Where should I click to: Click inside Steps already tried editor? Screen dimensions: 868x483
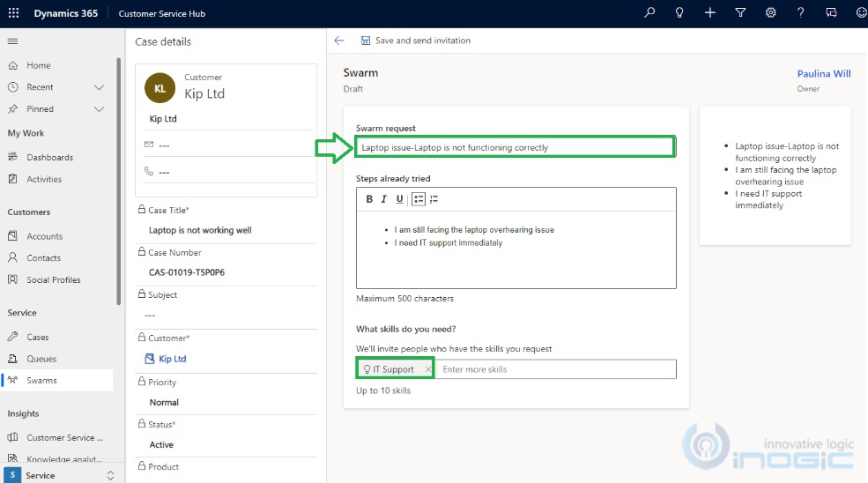[516, 249]
